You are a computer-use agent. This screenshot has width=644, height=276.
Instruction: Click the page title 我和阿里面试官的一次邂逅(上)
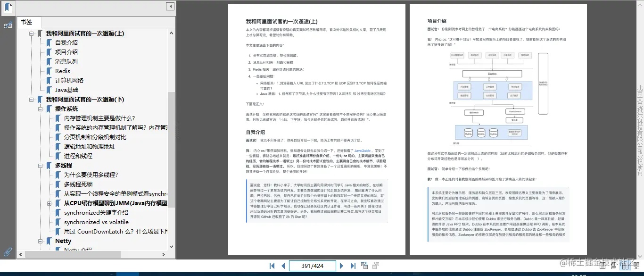tap(281, 22)
